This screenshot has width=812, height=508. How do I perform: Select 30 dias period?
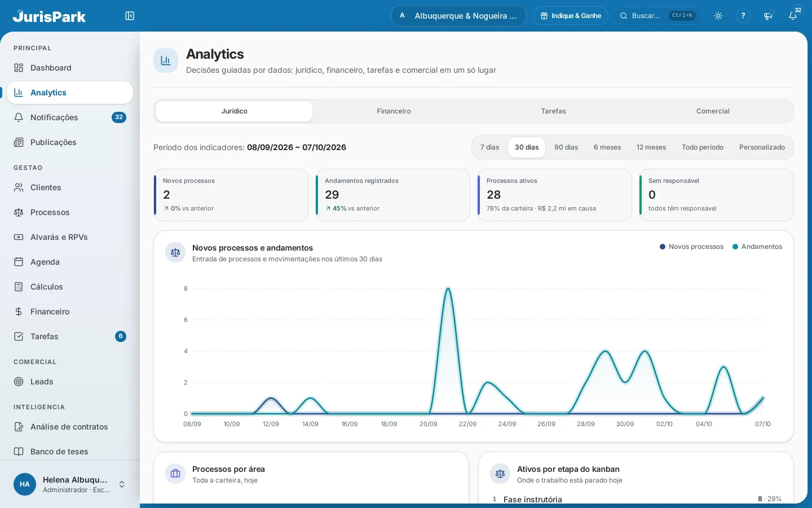pos(527,147)
